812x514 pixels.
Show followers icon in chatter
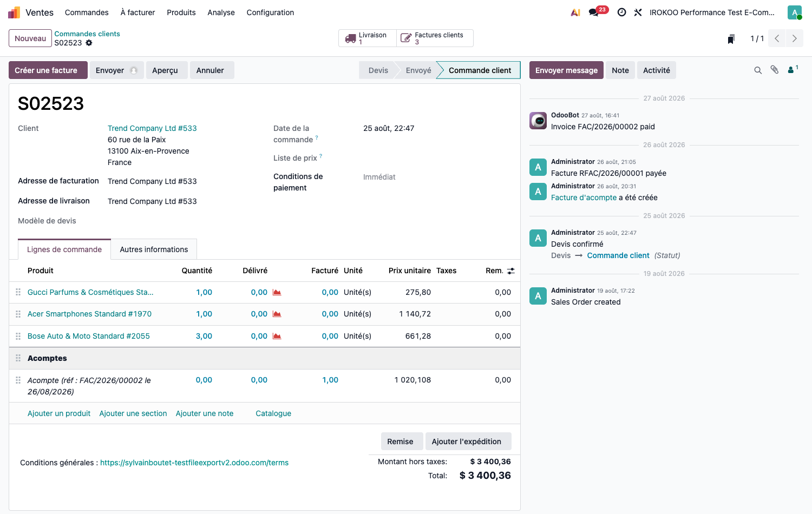pyautogui.click(x=793, y=69)
